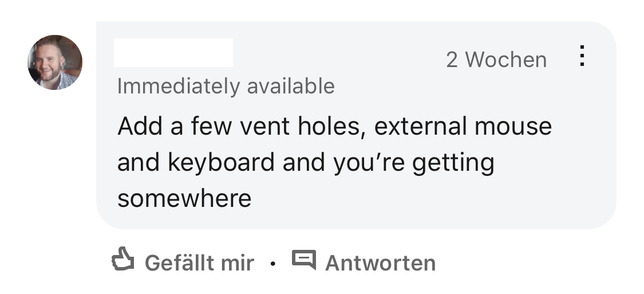Click the word "mir" beside the thumbs-up
644x294 pixels.
(x=236, y=263)
